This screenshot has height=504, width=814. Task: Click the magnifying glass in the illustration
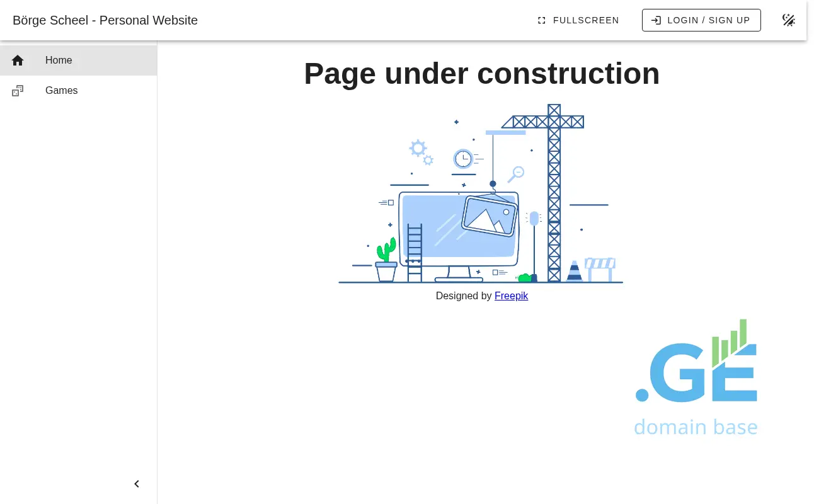pyautogui.click(x=517, y=173)
